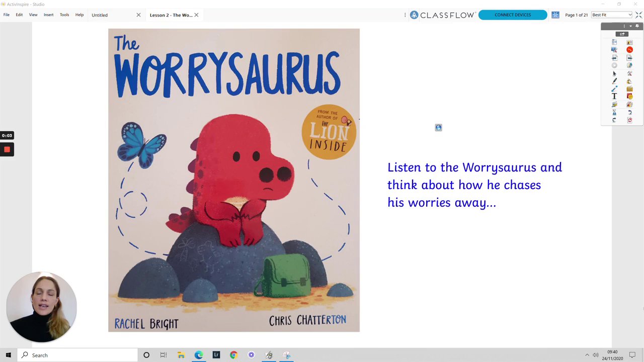Viewport: 644px width, 362px height.
Task: Click the share button atop the toolbox
Action: 622,34
